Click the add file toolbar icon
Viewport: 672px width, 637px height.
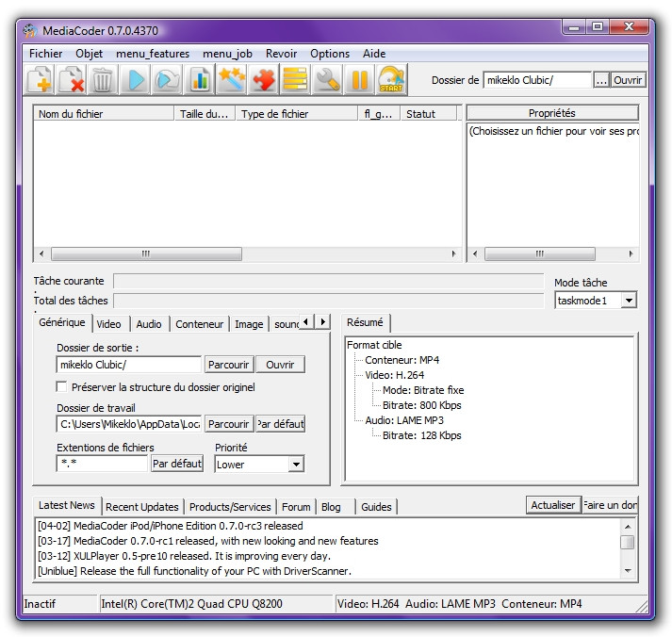point(40,80)
